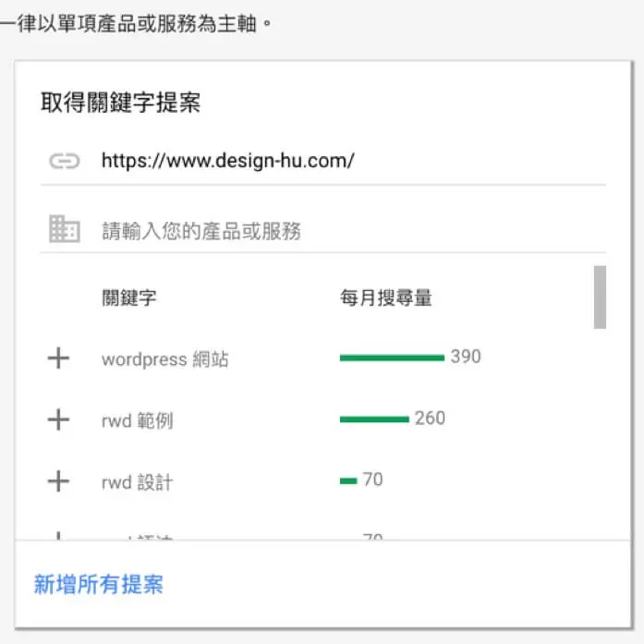Select the 'wordpress 網站' keyword text
644x644 pixels.
165,359
